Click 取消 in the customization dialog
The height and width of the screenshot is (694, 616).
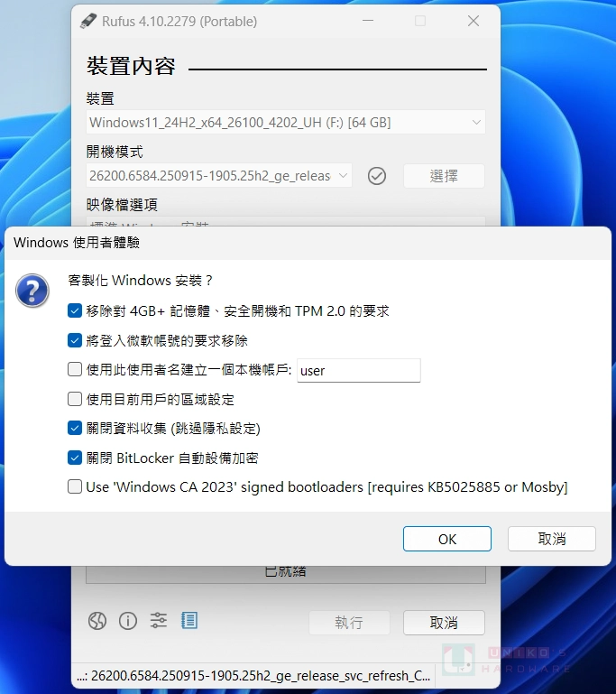(x=552, y=539)
